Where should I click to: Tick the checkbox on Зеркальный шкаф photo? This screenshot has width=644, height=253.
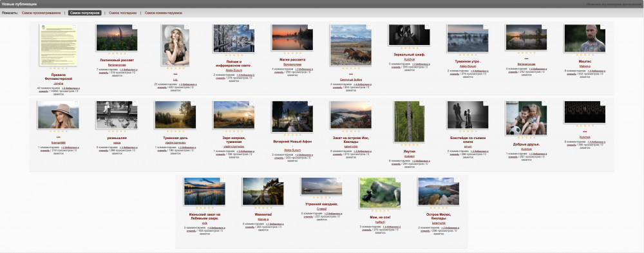tap(427, 27)
